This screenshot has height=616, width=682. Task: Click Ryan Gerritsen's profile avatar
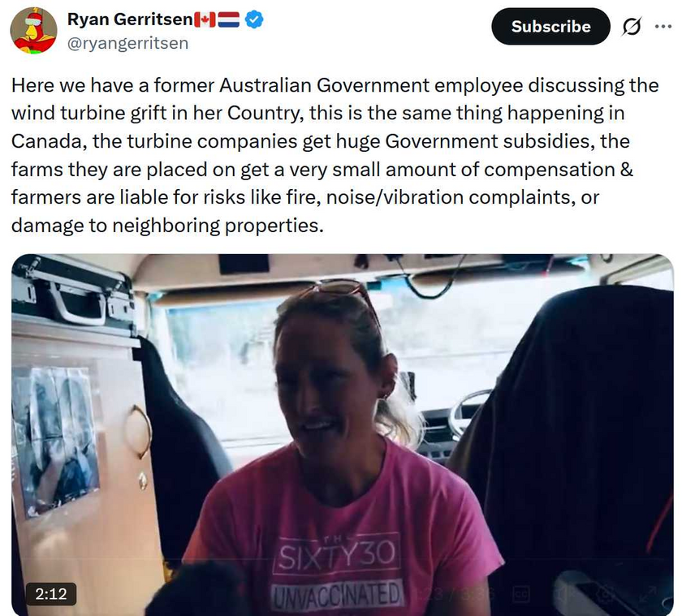[33, 30]
